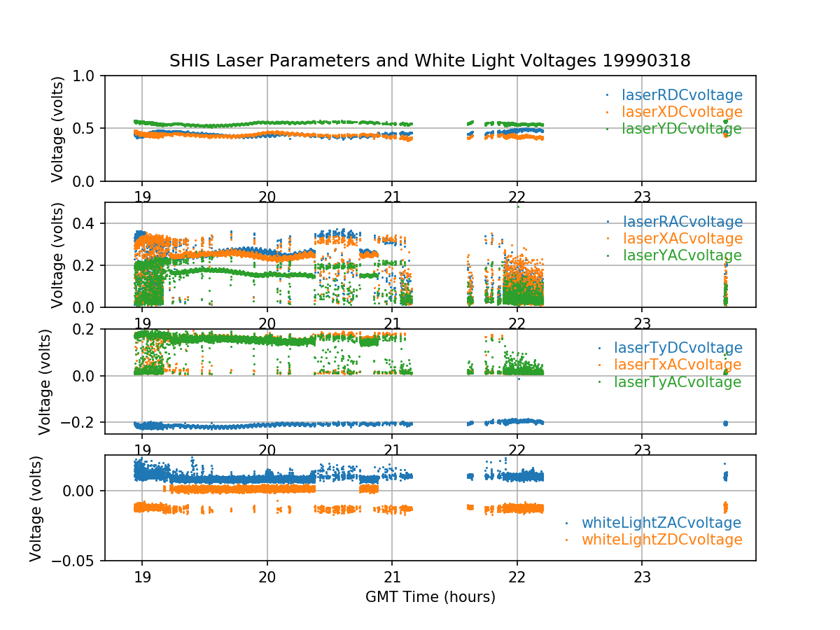
Task: Click the laserTyACvoltage legend entry
Action: point(678,382)
